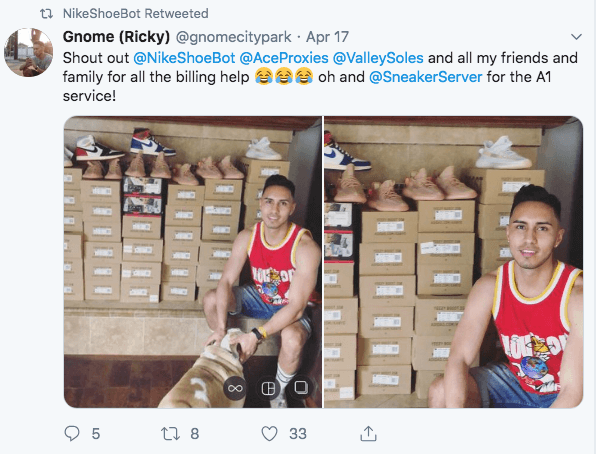Click the multi-photo stack icon on photo
The image size is (596, 454).
[x=301, y=387]
